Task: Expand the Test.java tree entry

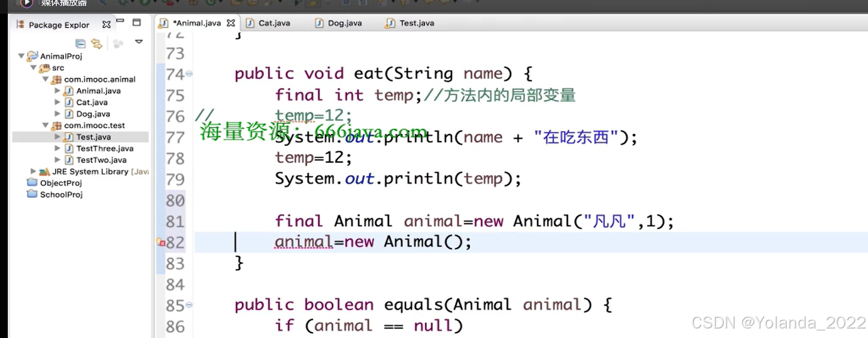Action: coord(57,137)
